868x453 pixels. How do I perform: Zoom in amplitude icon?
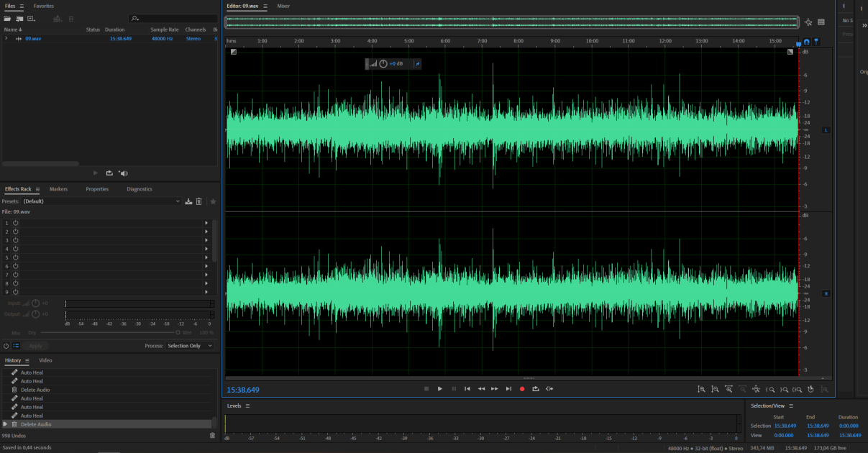701,389
